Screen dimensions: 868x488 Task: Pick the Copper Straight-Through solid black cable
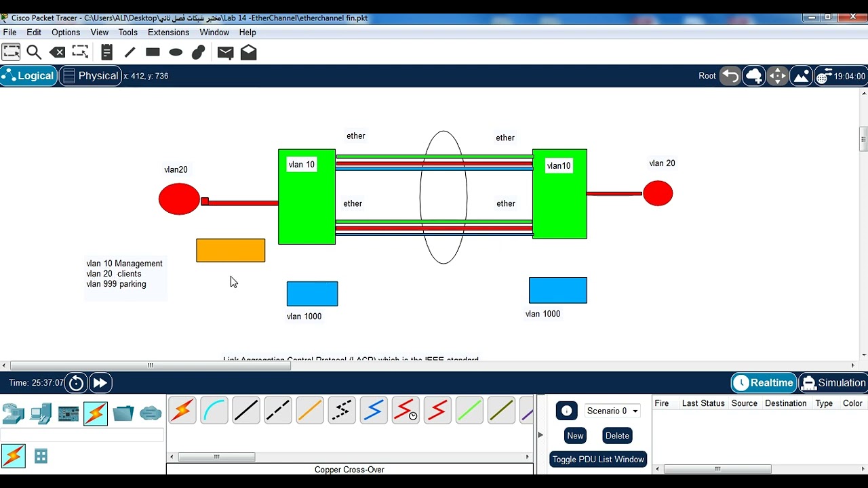coord(246,411)
